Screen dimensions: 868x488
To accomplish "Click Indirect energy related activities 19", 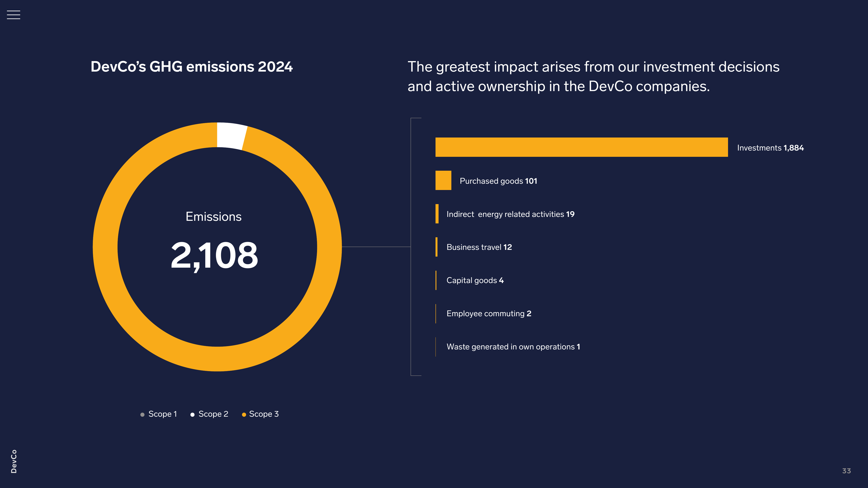I will (510, 214).
